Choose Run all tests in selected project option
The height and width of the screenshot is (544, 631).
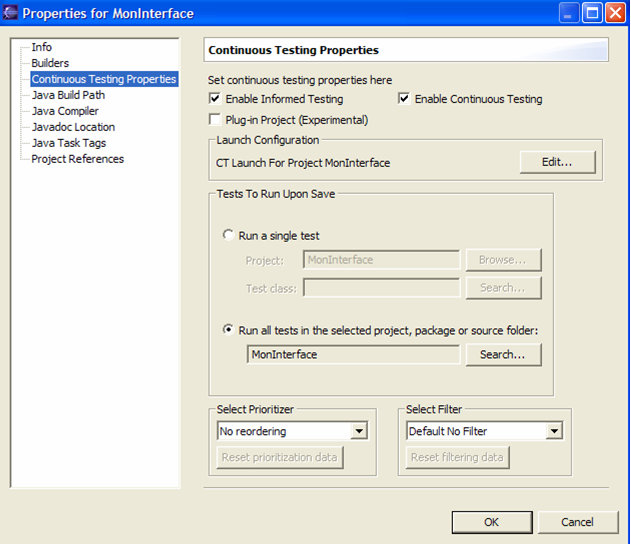pos(229,330)
